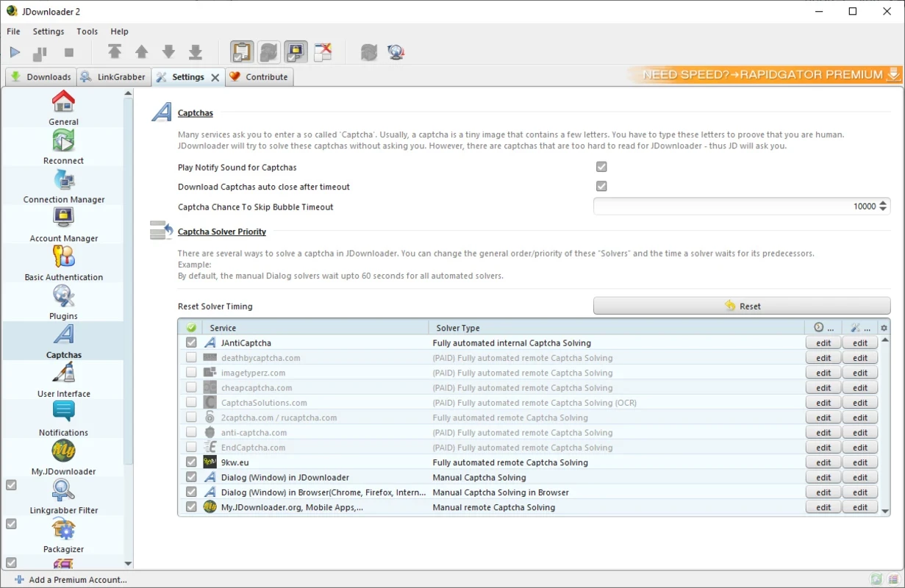Screen dimensions: 905x588
Task: Stop all downloads with the stop icon
Action: pos(69,52)
